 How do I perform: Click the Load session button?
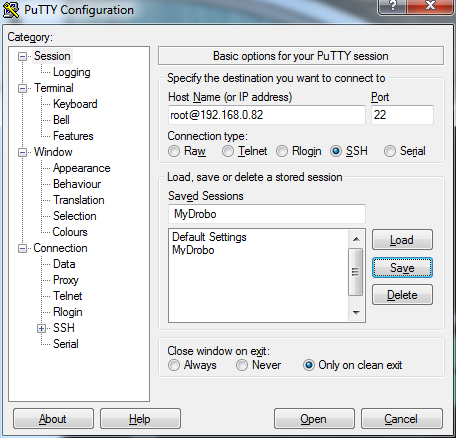[x=402, y=240]
